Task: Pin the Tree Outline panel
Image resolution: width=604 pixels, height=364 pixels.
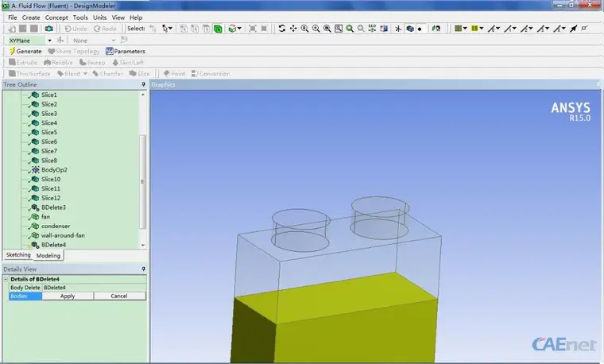Action: (x=143, y=84)
